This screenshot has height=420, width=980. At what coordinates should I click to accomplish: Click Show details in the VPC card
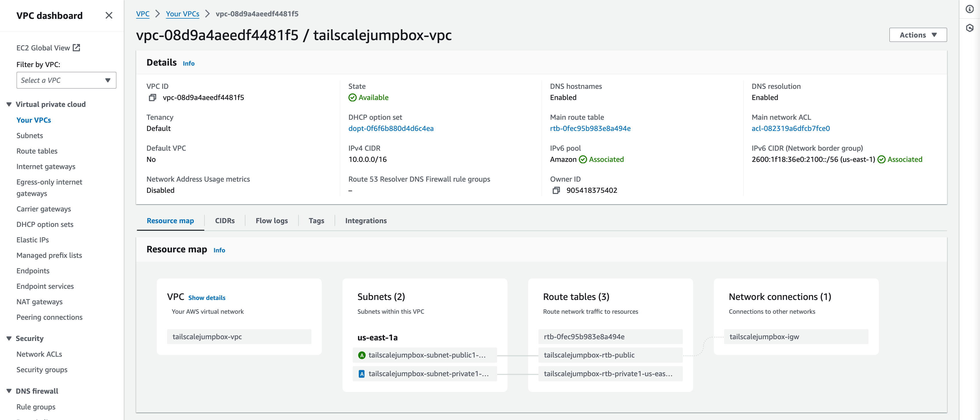(x=207, y=297)
